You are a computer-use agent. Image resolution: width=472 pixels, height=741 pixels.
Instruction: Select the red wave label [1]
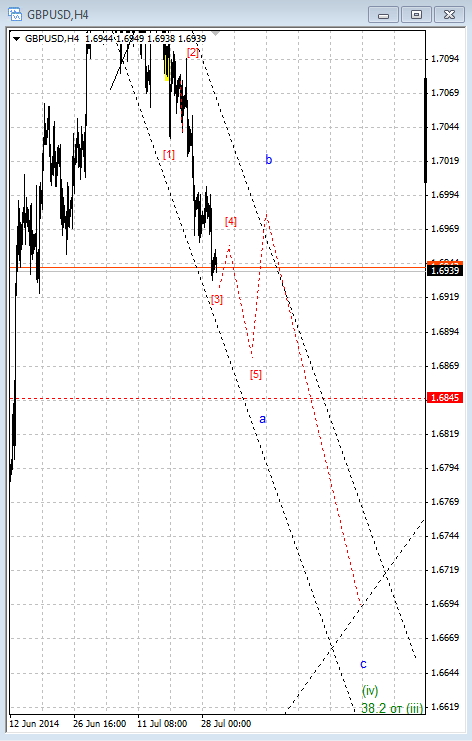coord(169,154)
